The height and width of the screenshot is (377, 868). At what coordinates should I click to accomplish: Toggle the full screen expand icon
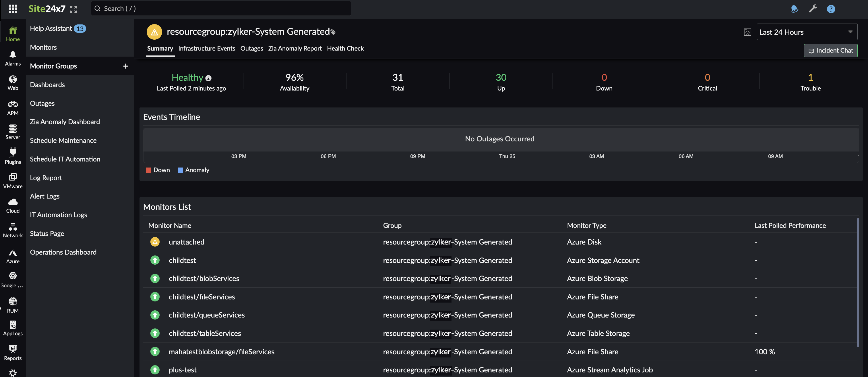(73, 9)
